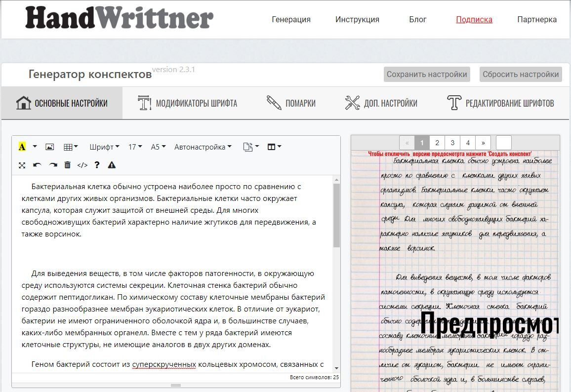Click the Генератор конспектов heading
The image size is (571, 392).
(x=90, y=74)
